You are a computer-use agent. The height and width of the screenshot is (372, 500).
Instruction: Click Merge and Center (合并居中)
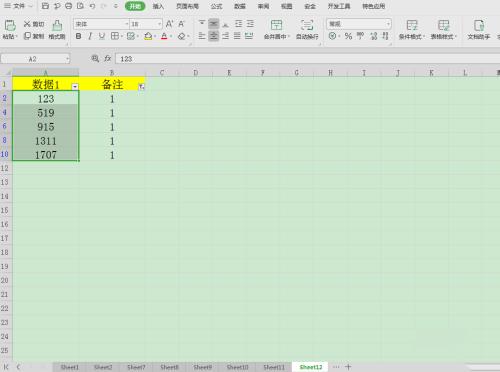(x=276, y=30)
